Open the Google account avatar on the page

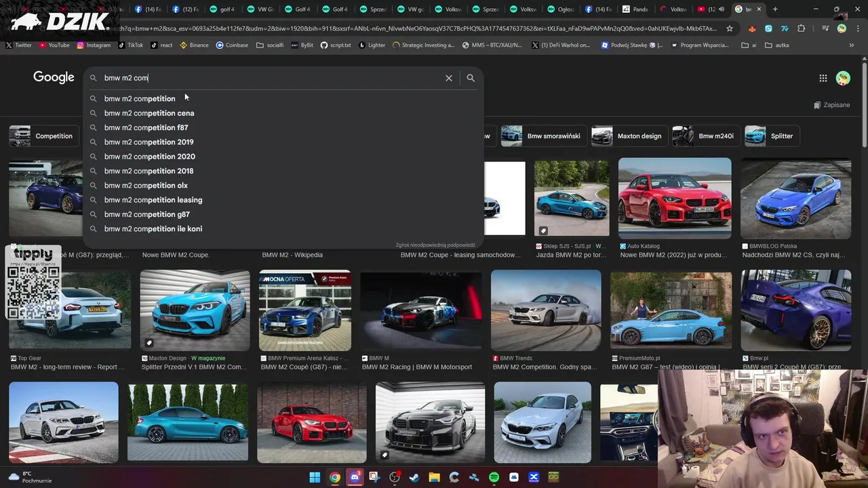point(843,78)
